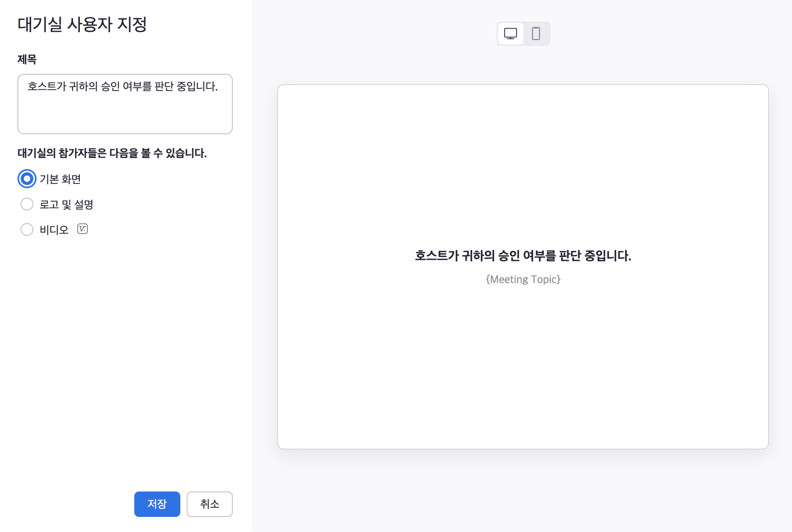Viewport: 792px width, 532px height.
Task: Choose the 로고 및 설명 radio option
Action: tap(27, 204)
